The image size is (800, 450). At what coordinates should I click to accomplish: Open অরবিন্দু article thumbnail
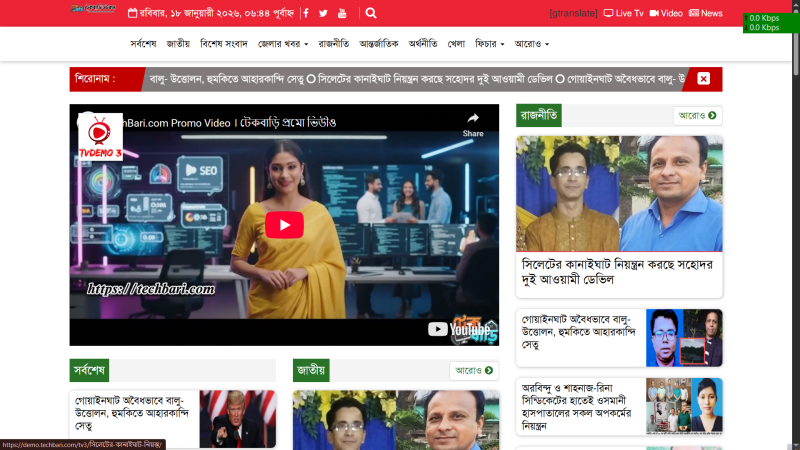tap(684, 407)
